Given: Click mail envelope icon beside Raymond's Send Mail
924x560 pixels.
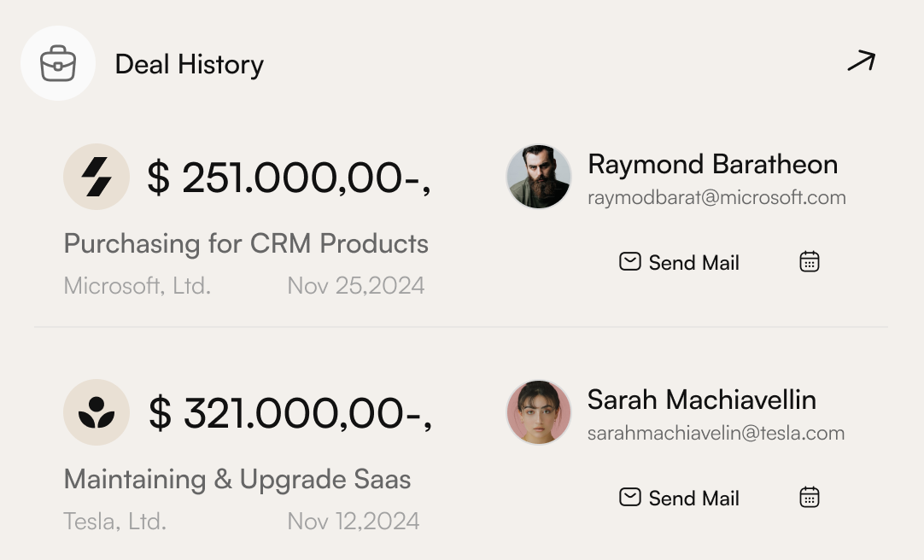Looking at the screenshot, I should [x=630, y=261].
